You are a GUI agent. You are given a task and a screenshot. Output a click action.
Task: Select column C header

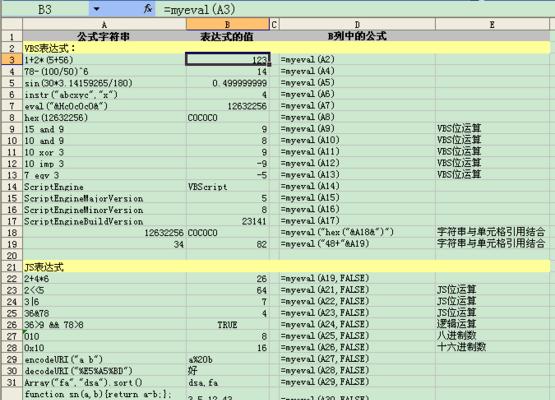pyautogui.click(x=274, y=24)
